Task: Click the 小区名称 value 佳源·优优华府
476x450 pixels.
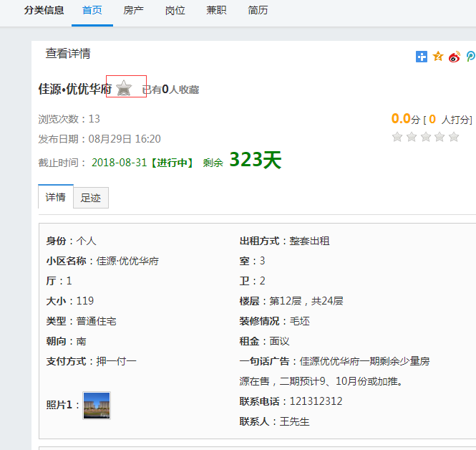Action: (127, 261)
